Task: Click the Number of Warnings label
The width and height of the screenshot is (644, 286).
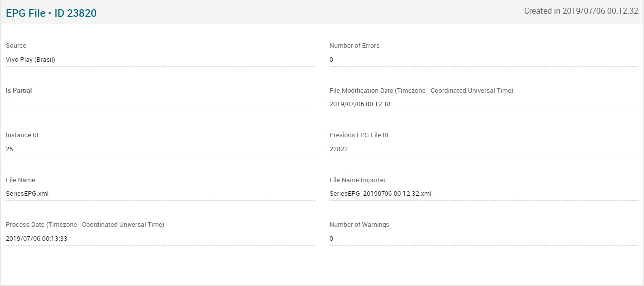Action: (359, 225)
